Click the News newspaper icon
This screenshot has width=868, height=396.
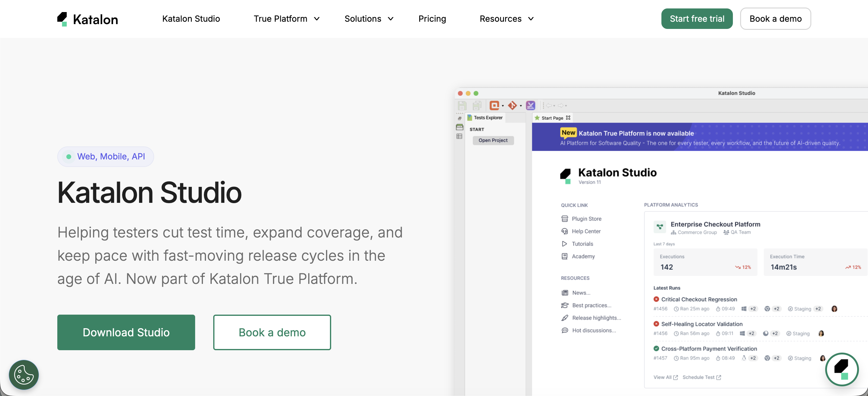pos(565,293)
